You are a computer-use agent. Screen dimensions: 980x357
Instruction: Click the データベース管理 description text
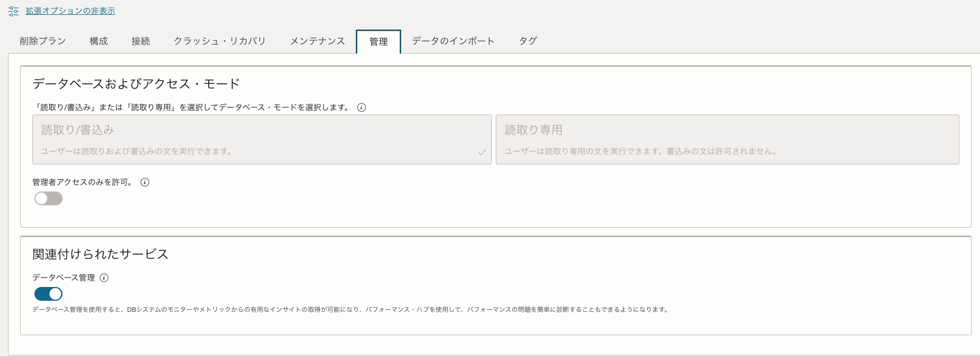[350, 310]
